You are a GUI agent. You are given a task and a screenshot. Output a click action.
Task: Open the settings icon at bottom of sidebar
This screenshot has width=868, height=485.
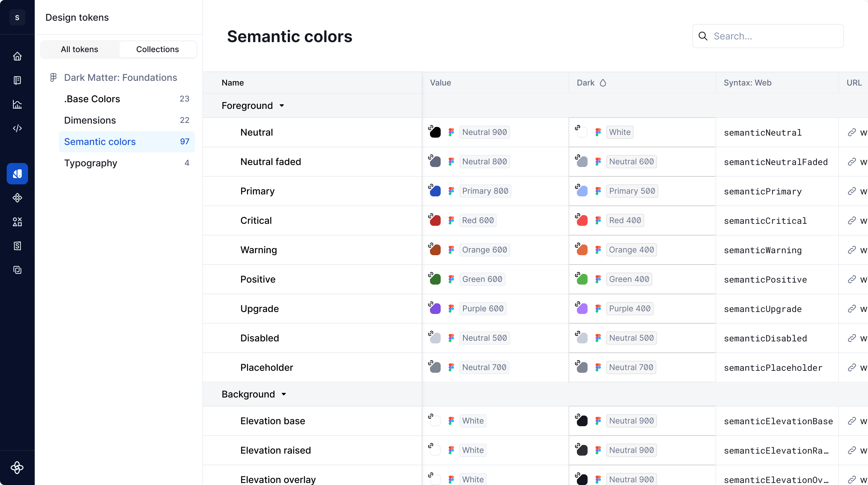(x=17, y=468)
